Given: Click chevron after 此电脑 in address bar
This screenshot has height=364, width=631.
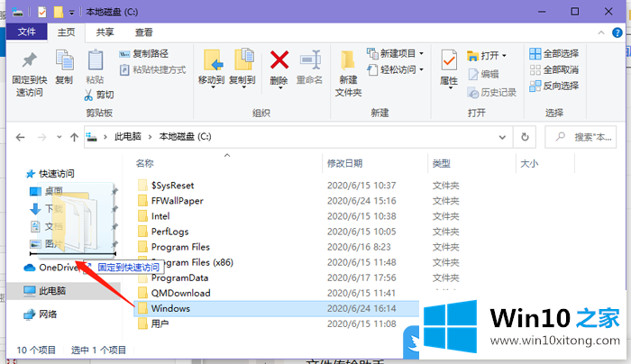Looking at the screenshot, I should 150,137.
